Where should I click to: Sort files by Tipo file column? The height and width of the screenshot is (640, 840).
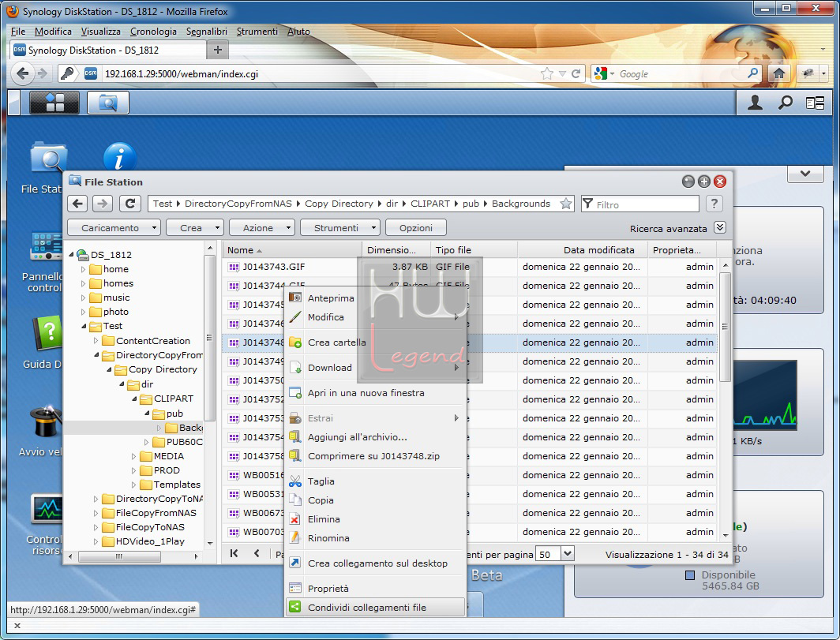[474, 250]
